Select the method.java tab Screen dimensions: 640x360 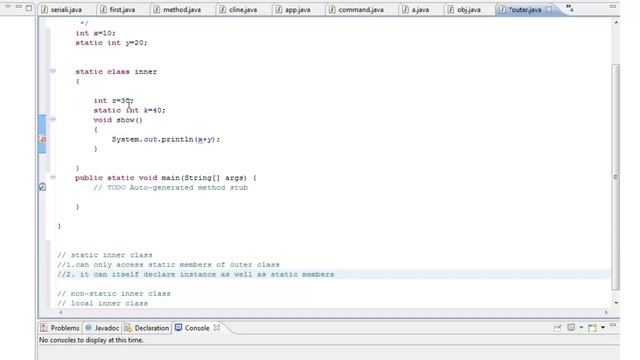pos(177,9)
